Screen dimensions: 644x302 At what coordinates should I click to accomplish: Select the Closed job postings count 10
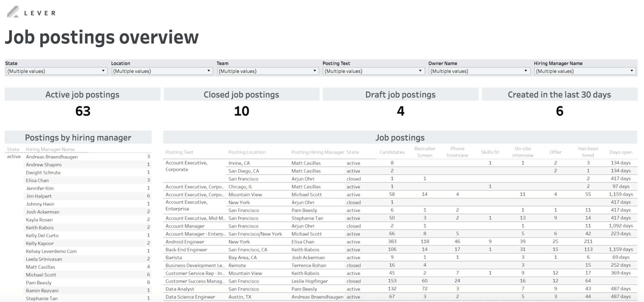coord(241,111)
